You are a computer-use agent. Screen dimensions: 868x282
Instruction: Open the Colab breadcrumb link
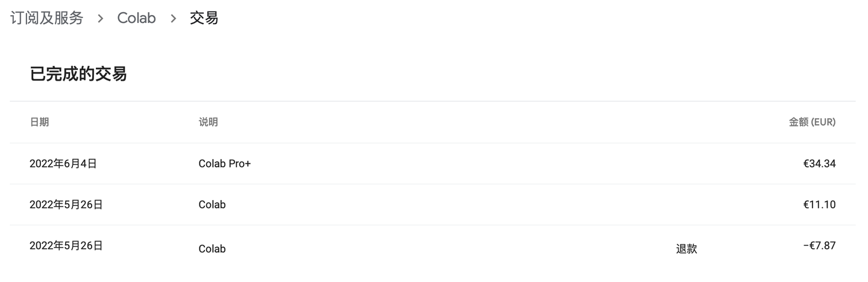coord(136,18)
